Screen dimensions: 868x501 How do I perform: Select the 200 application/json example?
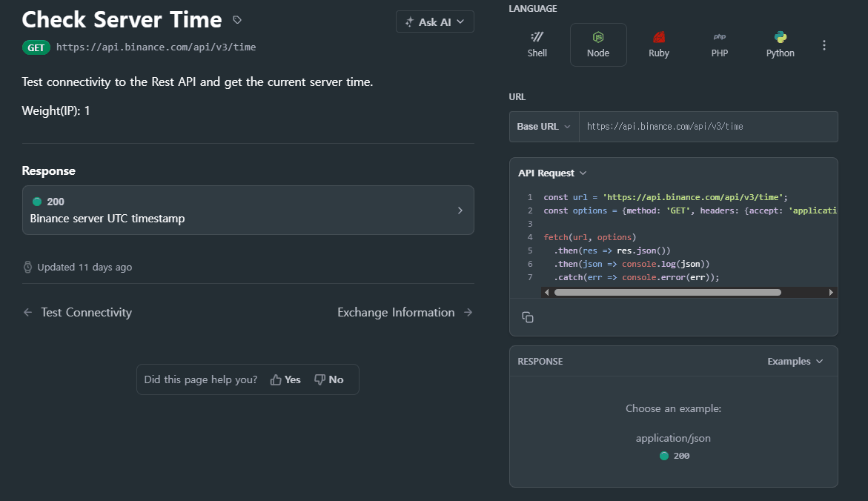click(675, 456)
